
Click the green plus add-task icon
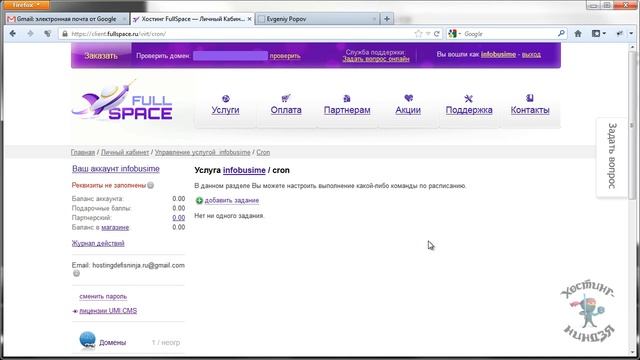pos(199,200)
